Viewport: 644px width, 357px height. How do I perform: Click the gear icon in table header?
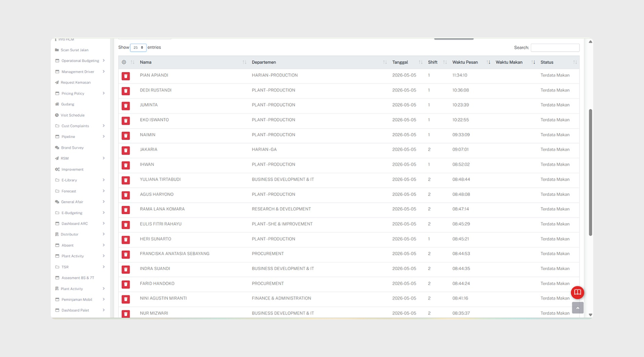pyautogui.click(x=124, y=62)
